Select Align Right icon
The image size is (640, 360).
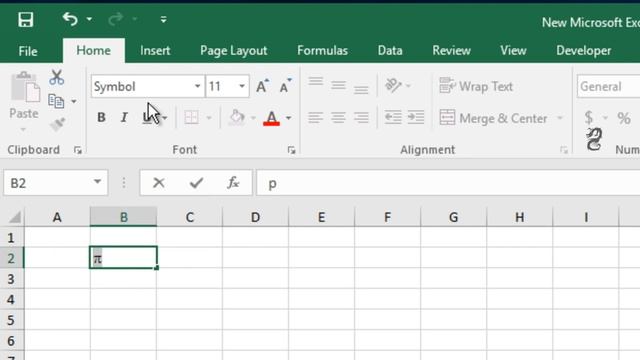coord(361,118)
